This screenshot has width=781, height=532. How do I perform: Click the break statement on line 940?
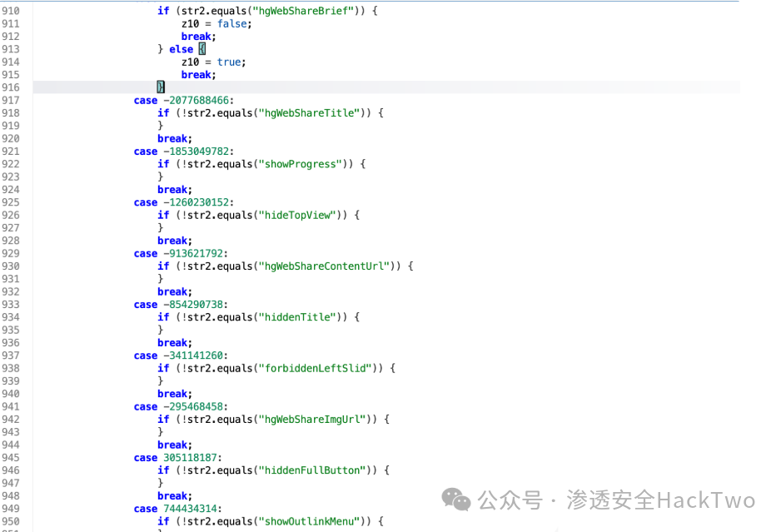(x=174, y=394)
